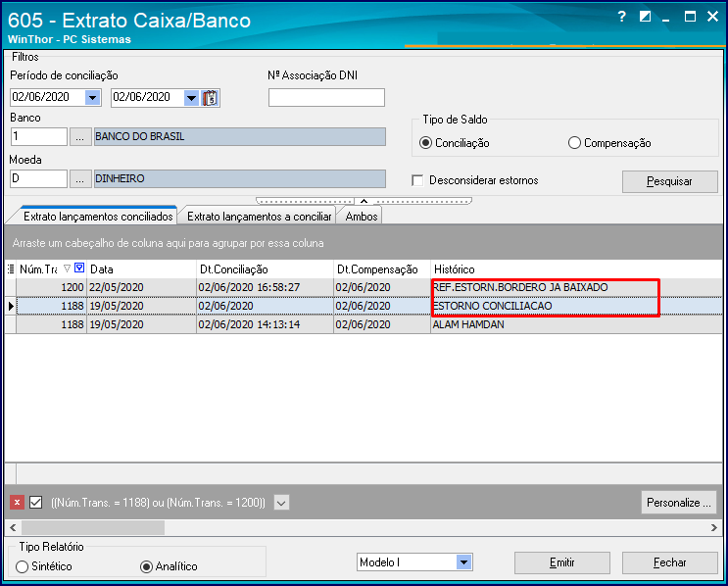This screenshot has height=586, width=728.
Task: Toggle the active grid filter checkbox
Action: (35, 503)
